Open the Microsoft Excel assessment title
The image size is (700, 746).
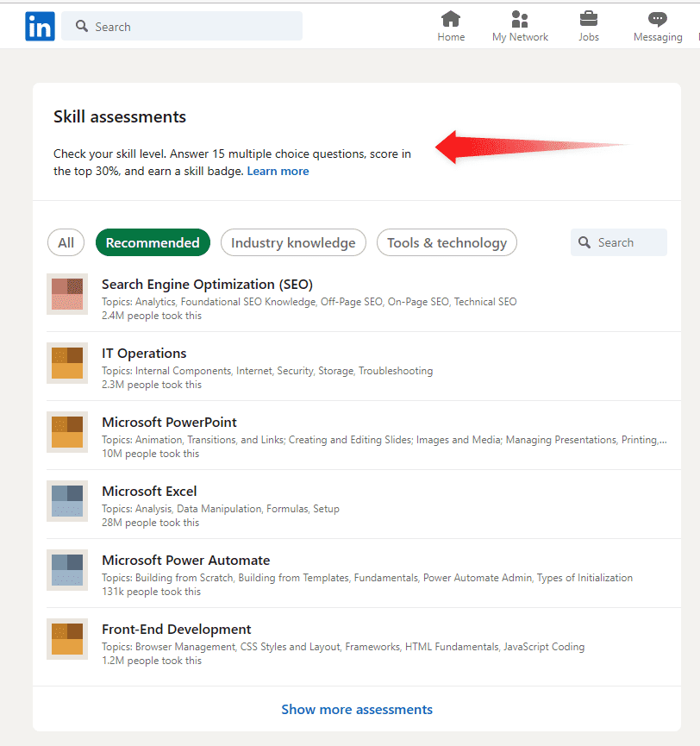(149, 492)
